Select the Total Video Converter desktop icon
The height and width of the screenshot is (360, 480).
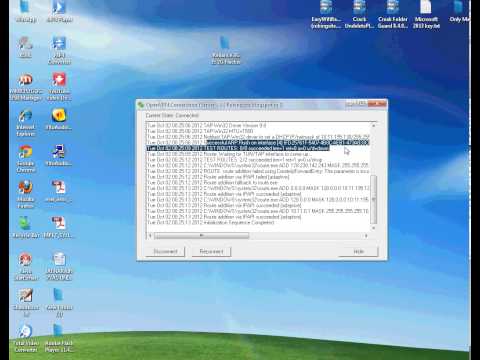point(25,338)
